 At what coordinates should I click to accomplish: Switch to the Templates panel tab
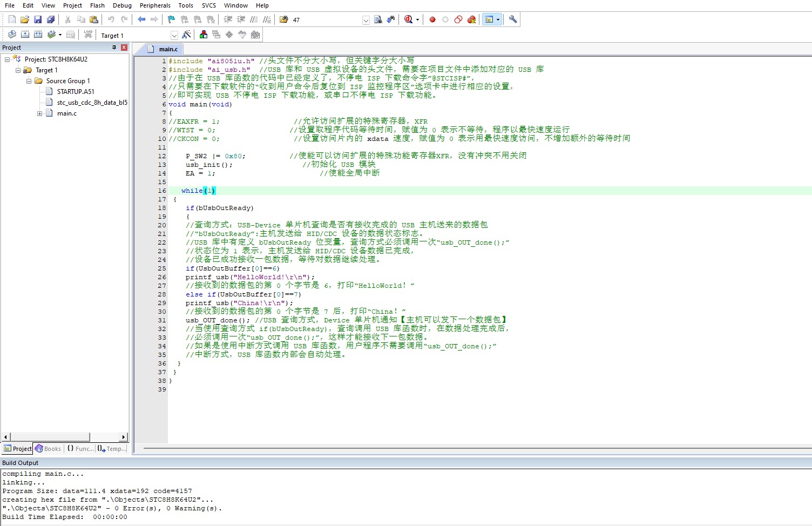[x=112, y=449]
